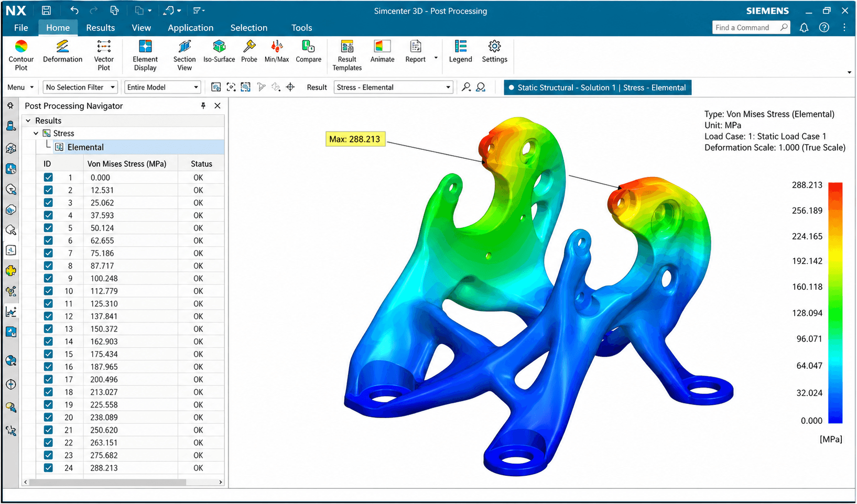The height and width of the screenshot is (504, 857).
Task: Uncheck the ID 20 row checkbox
Action: tap(48, 417)
